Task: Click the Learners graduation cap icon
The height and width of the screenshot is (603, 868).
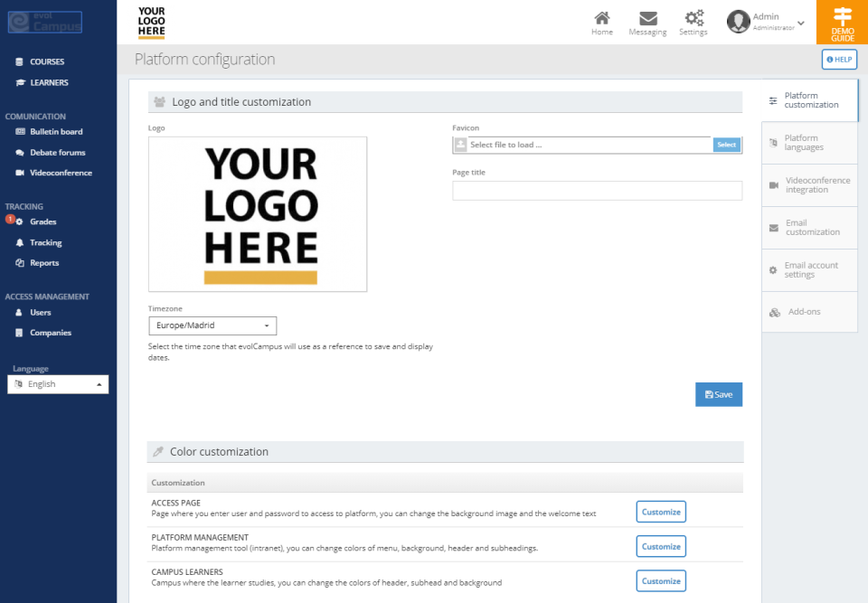Action: click(x=21, y=82)
